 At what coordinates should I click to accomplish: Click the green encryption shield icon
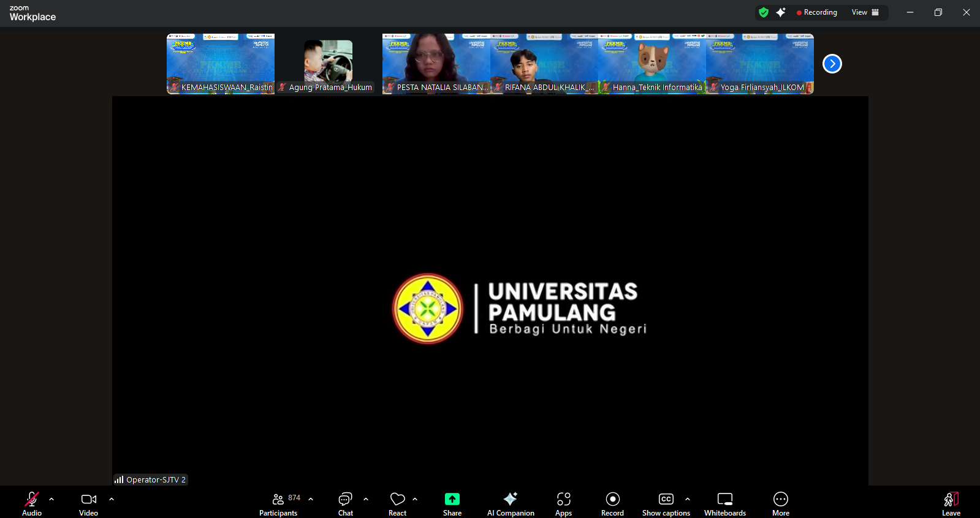point(764,12)
